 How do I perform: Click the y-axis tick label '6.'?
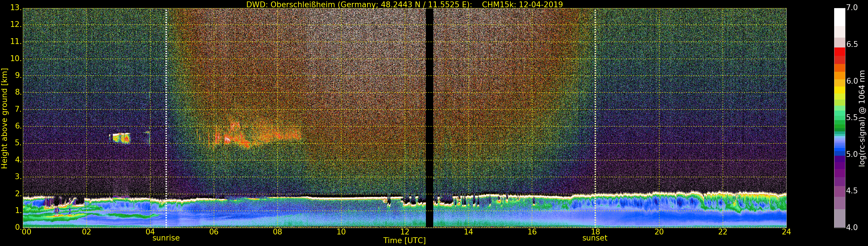pos(18,126)
